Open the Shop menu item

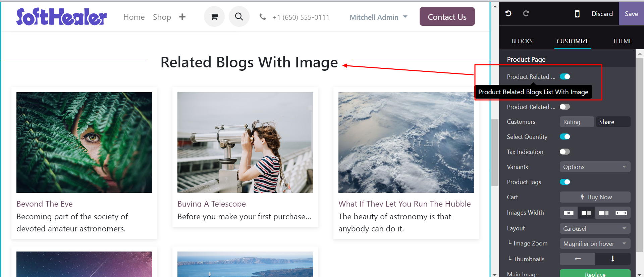162,17
